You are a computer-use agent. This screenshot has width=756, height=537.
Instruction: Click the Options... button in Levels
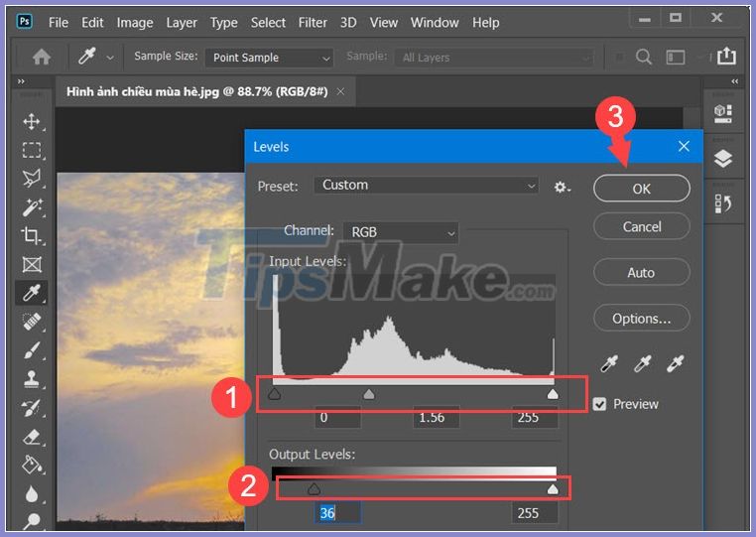[641, 319]
